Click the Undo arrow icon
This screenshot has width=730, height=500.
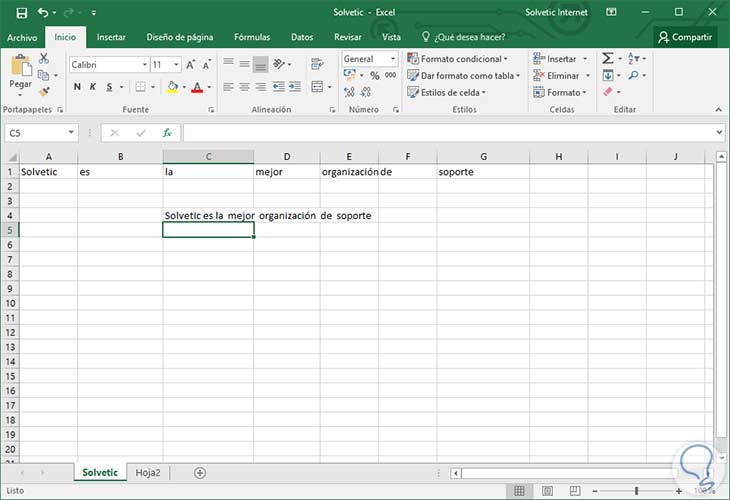point(43,13)
